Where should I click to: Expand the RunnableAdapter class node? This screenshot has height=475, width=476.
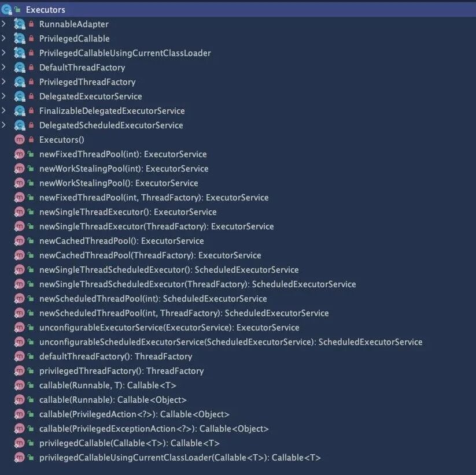pyautogui.click(x=5, y=24)
